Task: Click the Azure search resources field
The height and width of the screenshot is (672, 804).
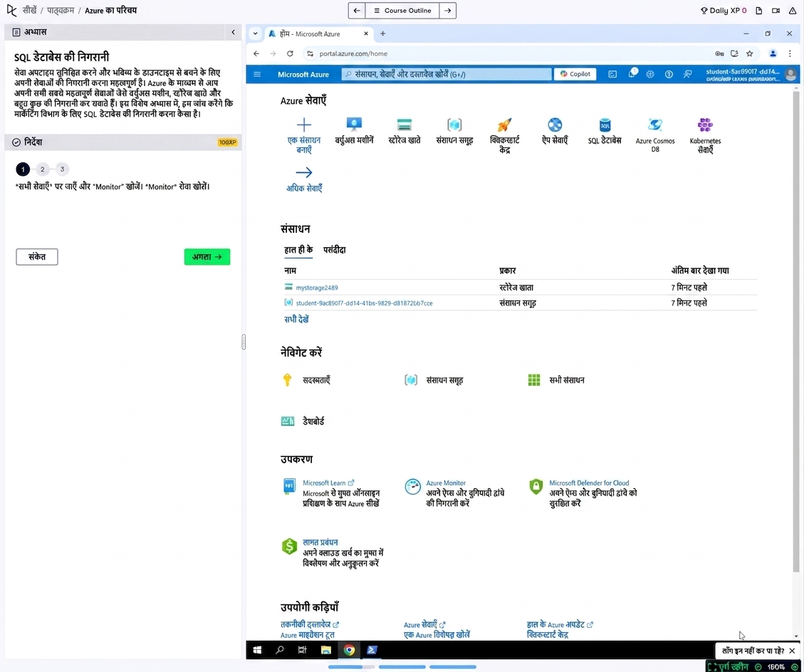Action: click(x=446, y=74)
